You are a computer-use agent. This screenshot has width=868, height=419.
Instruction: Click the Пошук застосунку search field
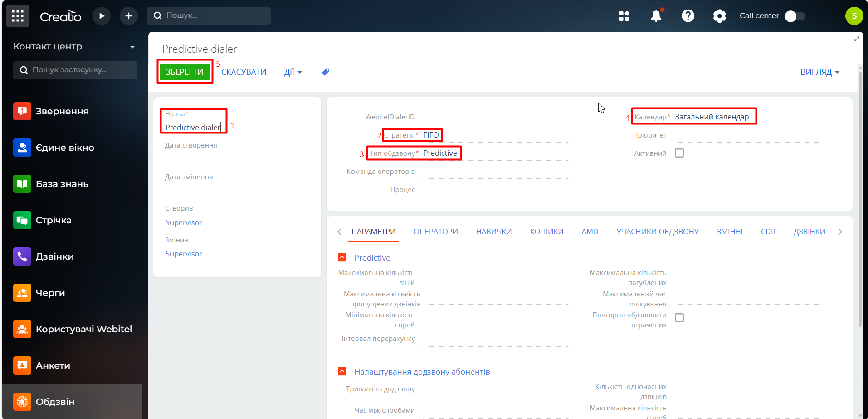[75, 70]
